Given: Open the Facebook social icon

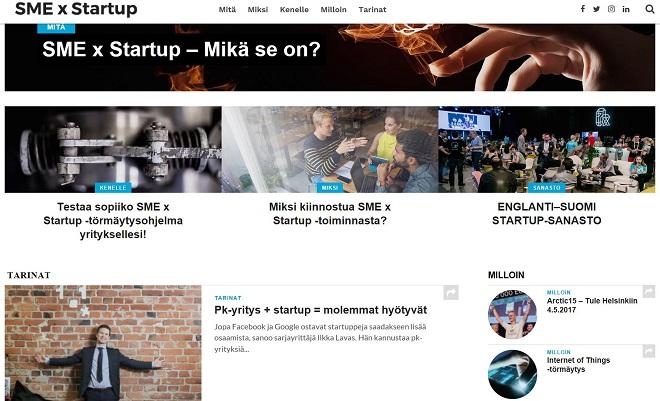Looking at the screenshot, I should pos(583,9).
